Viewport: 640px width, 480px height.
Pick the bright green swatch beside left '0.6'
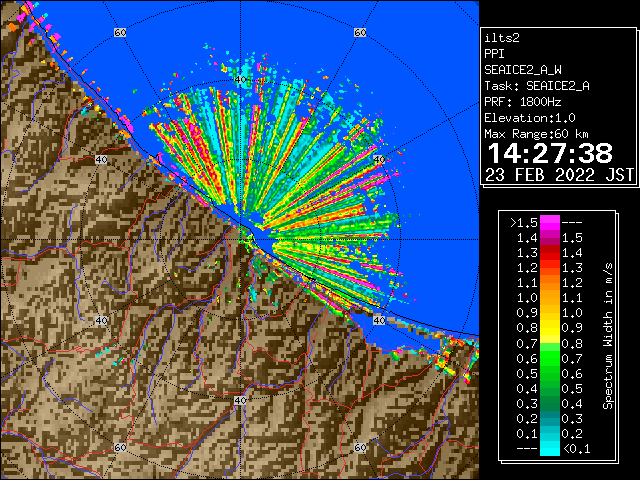tap(550, 358)
